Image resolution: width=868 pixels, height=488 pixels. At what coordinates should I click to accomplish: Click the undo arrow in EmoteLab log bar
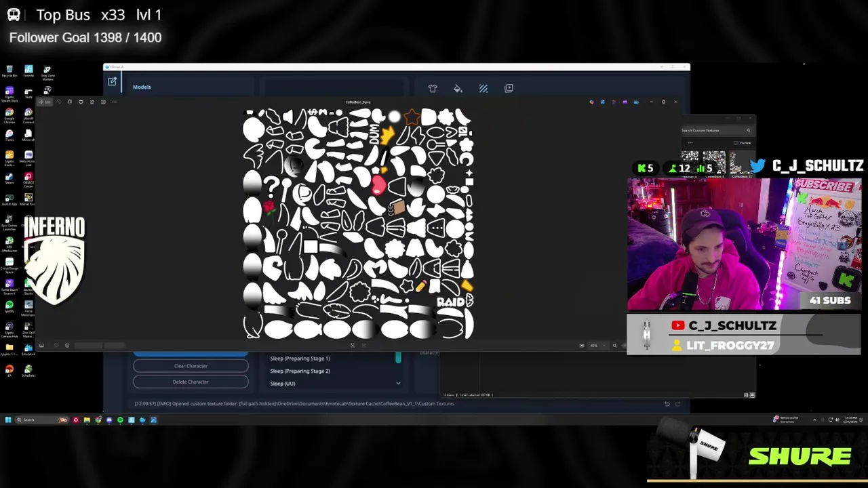667,404
